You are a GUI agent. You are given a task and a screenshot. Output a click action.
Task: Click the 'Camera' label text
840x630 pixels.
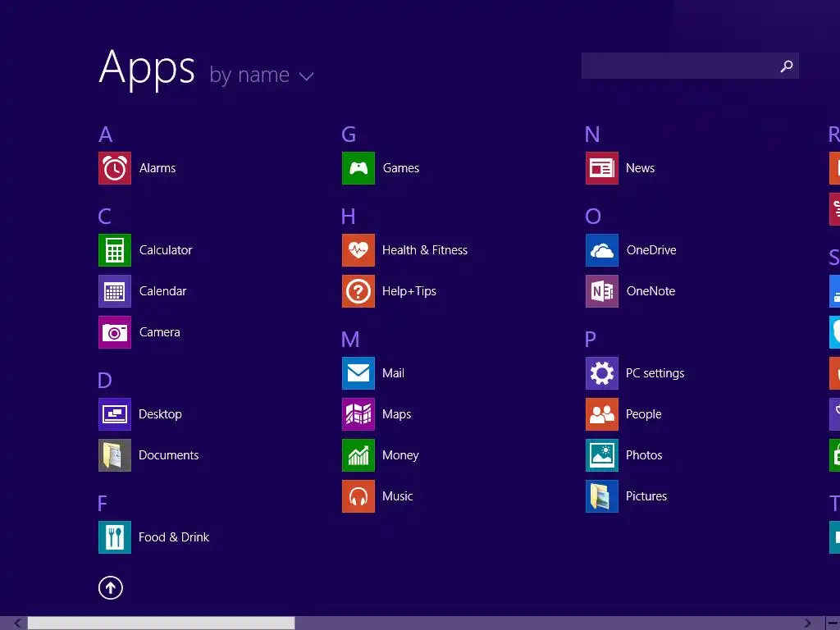click(160, 332)
